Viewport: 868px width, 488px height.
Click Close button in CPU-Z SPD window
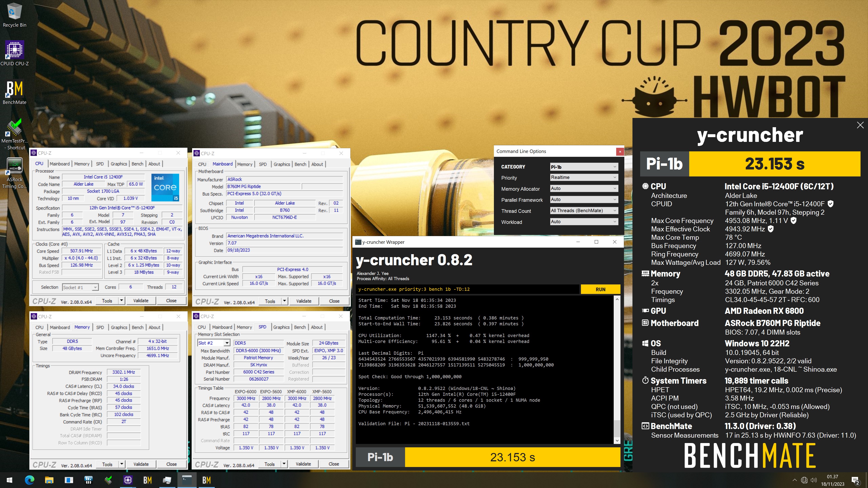click(x=334, y=464)
